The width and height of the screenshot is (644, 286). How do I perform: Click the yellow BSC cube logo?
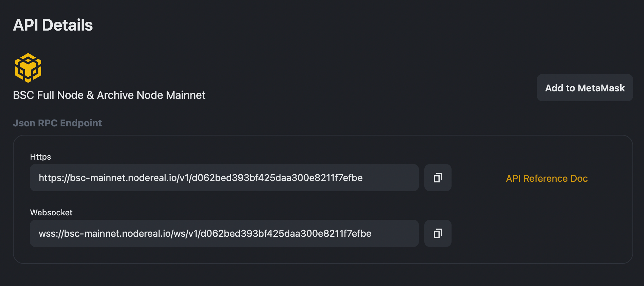pos(28,68)
